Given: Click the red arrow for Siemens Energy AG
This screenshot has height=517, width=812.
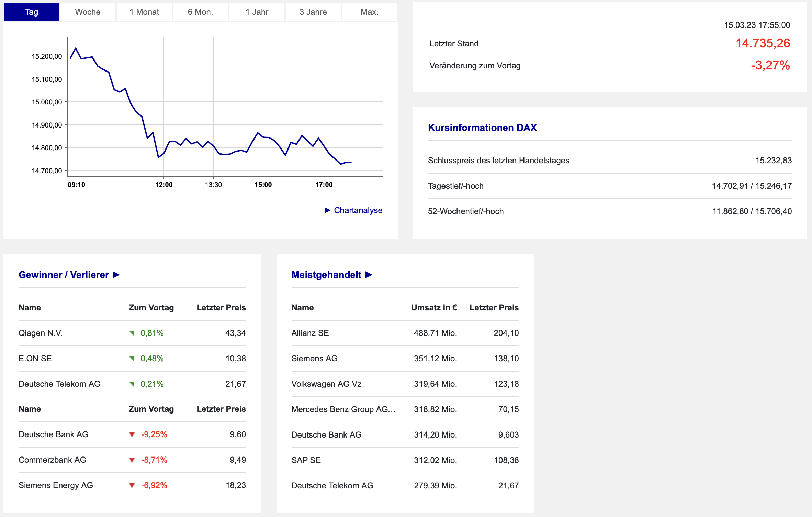Looking at the screenshot, I should (x=132, y=486).
